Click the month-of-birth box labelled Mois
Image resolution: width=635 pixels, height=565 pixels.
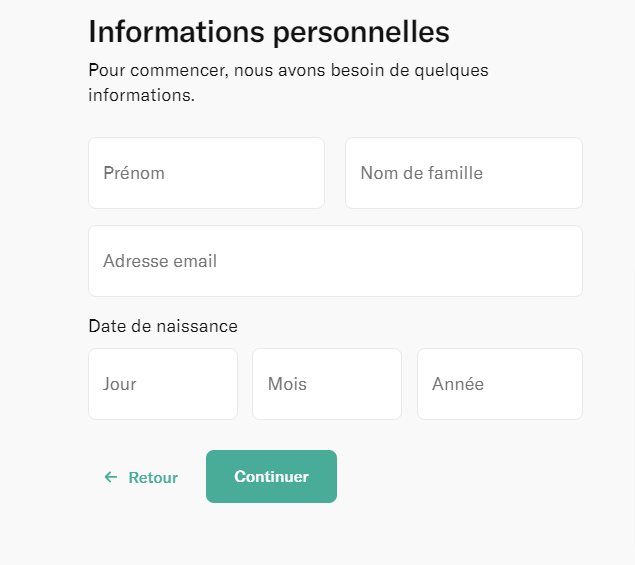326,384
